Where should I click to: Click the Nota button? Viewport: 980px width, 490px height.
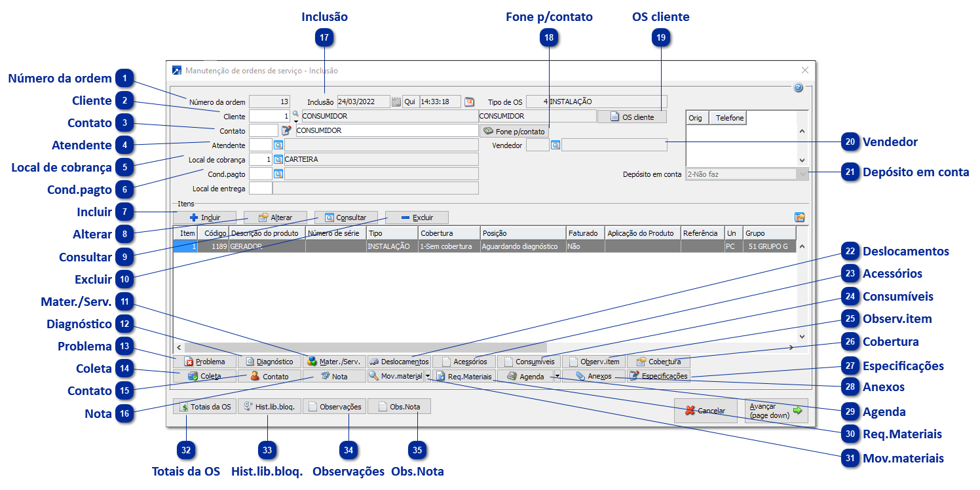[x=334, y=377]
